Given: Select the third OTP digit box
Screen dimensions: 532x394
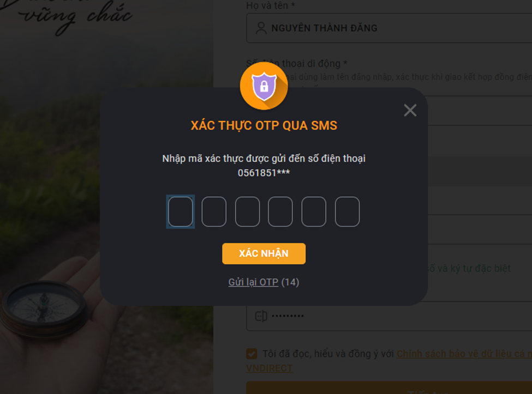Looking at the screenshot, I should tap(247, 212).
